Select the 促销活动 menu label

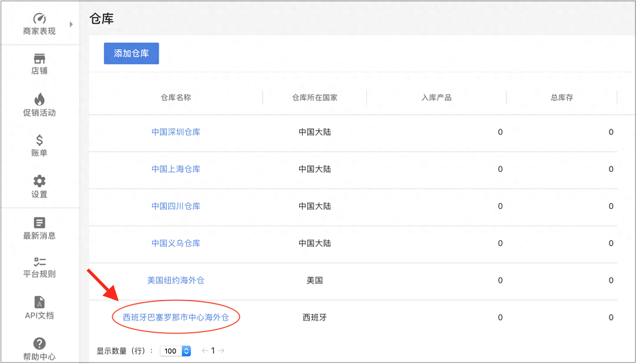(39, 113)
